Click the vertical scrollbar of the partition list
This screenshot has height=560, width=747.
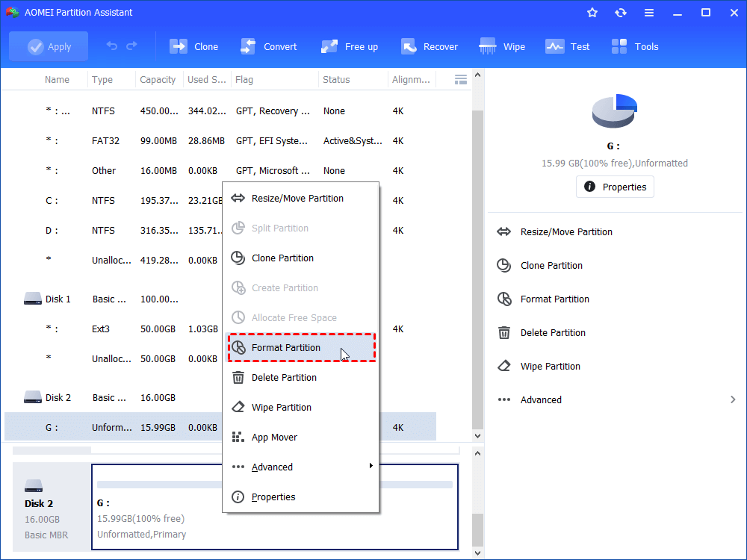pos(477,261)
